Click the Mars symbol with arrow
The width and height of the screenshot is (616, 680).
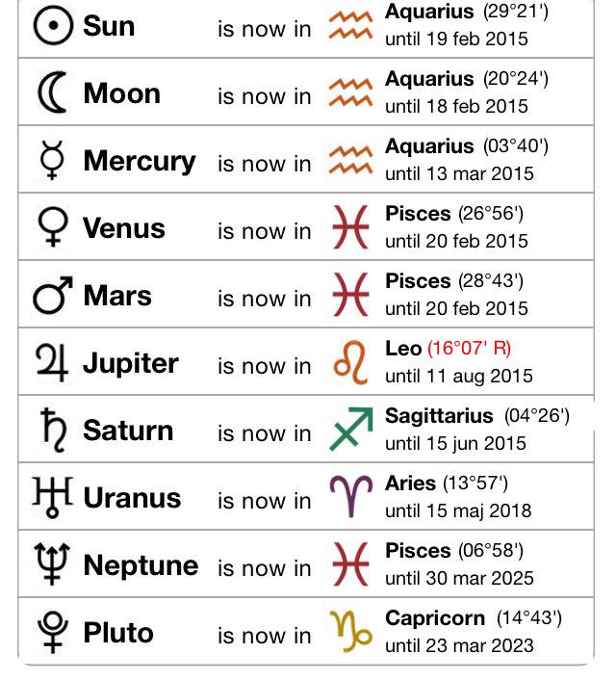tap(52, 295)
